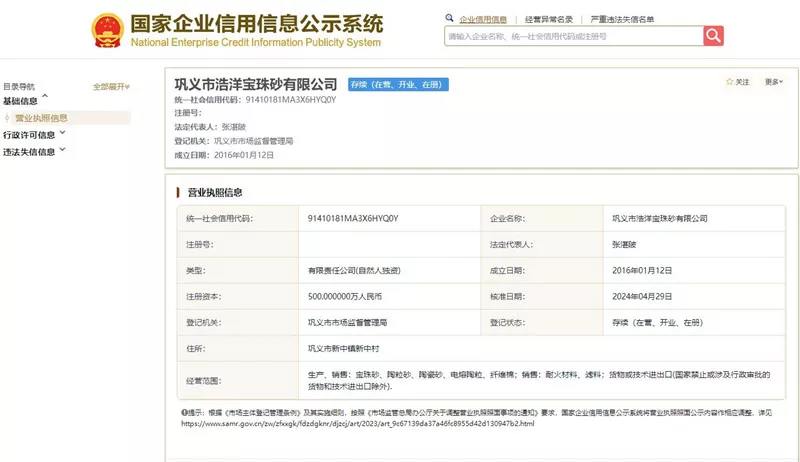Click the 企业名称 value in the table

tap(660, 218)
